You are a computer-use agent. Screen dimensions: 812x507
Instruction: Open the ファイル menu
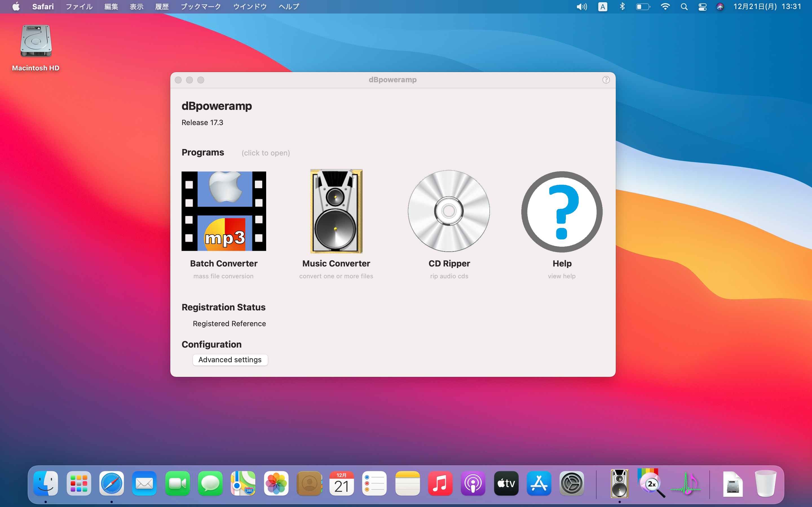[x=79, y=7]
